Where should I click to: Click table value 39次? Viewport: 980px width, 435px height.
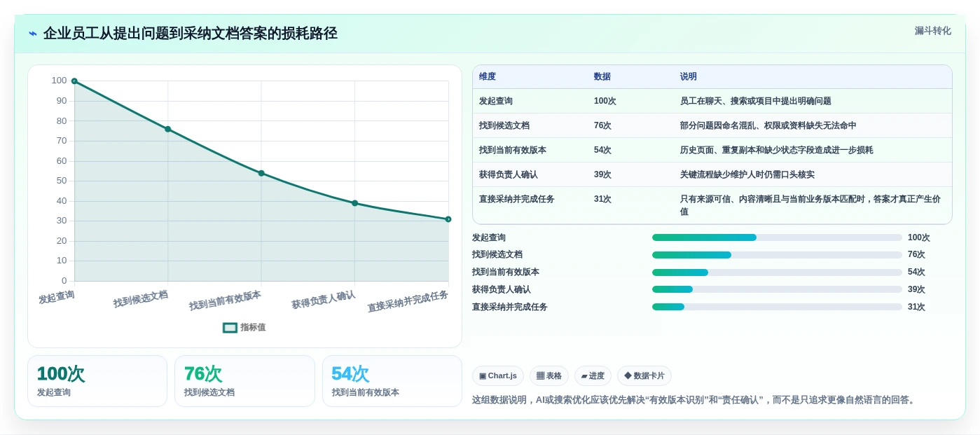602,174
